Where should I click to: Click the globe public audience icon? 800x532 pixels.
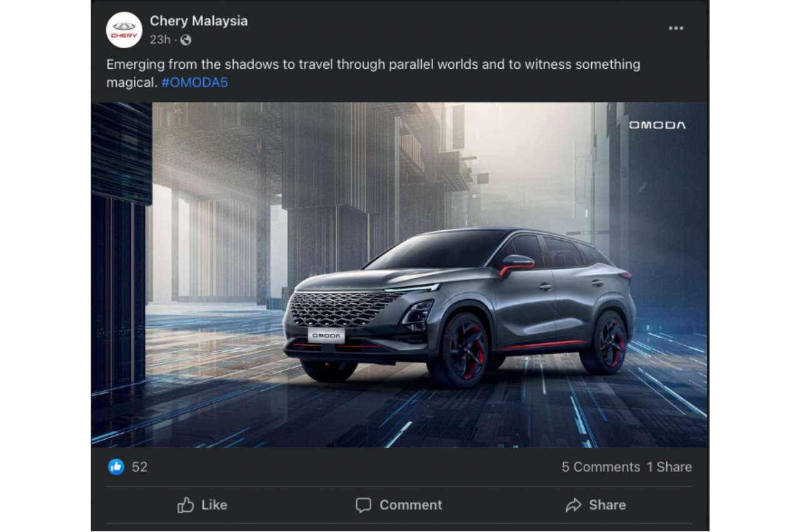pyautogui.click(x=186, y=40)
